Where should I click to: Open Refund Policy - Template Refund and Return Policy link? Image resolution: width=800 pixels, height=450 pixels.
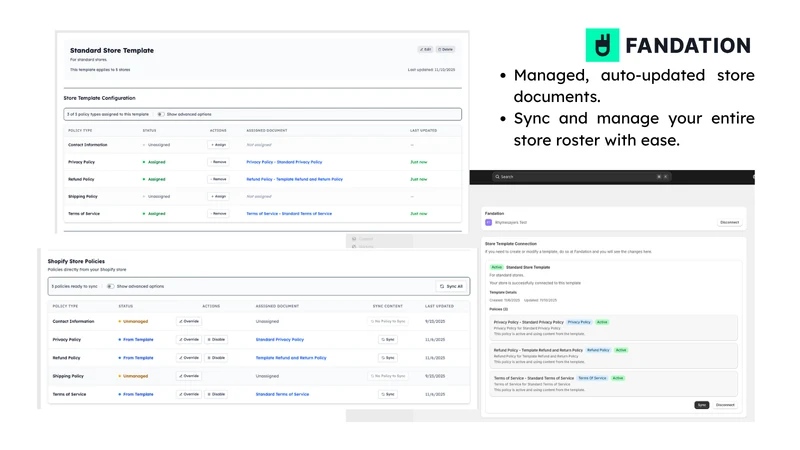[294, 179]
